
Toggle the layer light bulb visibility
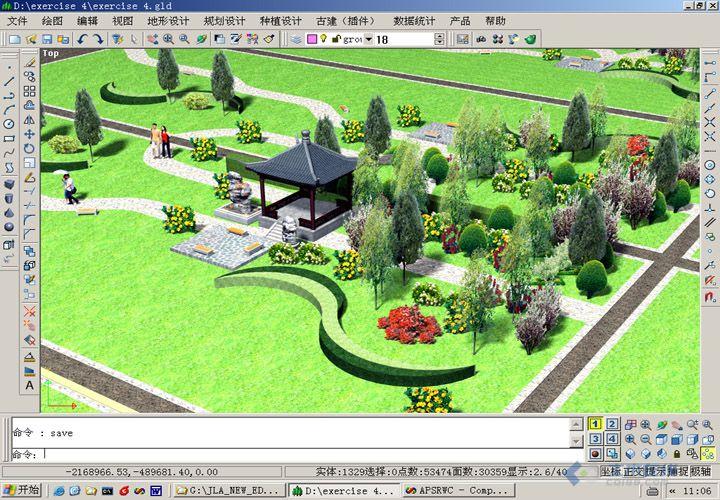click(324, 39)
